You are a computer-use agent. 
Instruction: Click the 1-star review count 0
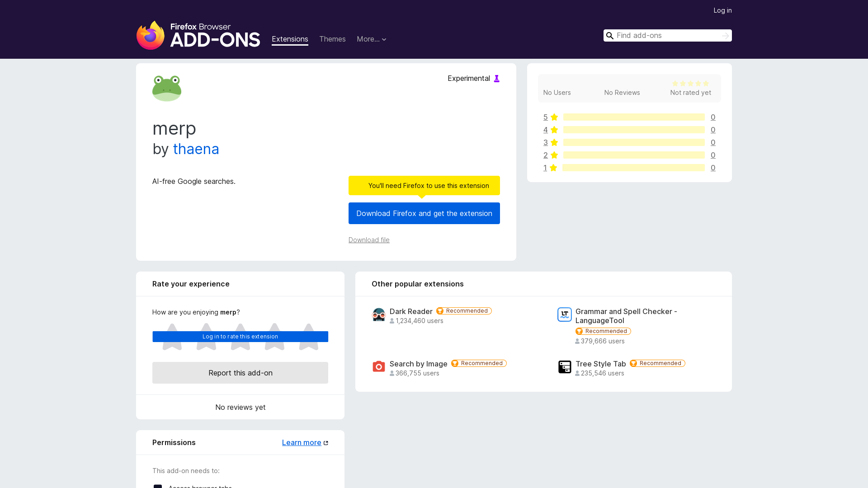click(713, 168)
